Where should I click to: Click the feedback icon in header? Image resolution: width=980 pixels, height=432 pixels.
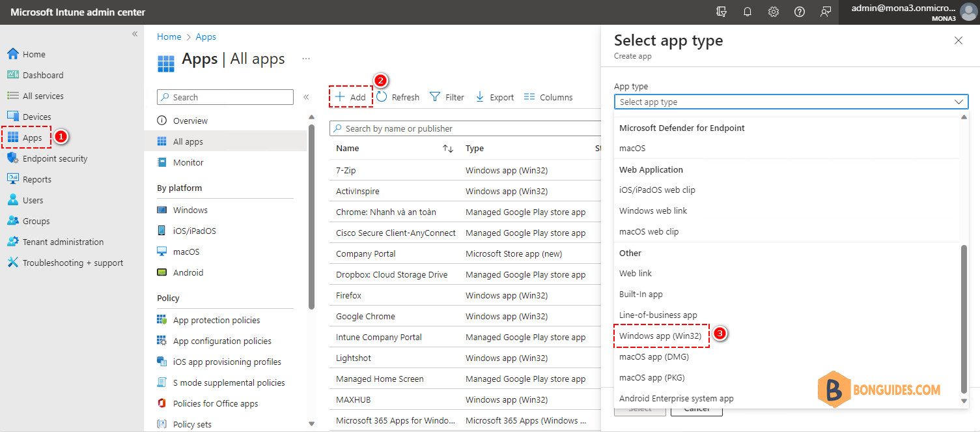[x=826, y=12]
